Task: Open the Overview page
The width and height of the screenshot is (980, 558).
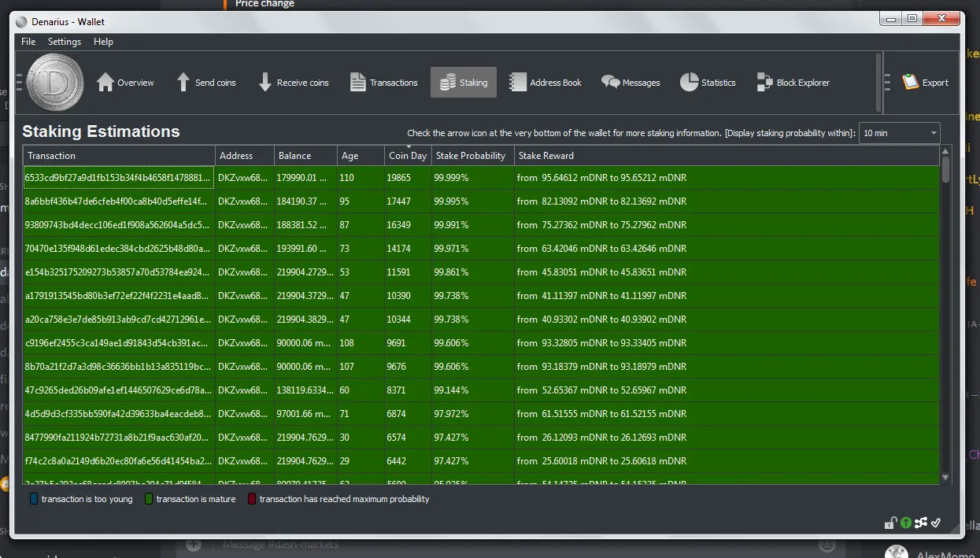Action: pyautogui.click(x=125, y=83)
